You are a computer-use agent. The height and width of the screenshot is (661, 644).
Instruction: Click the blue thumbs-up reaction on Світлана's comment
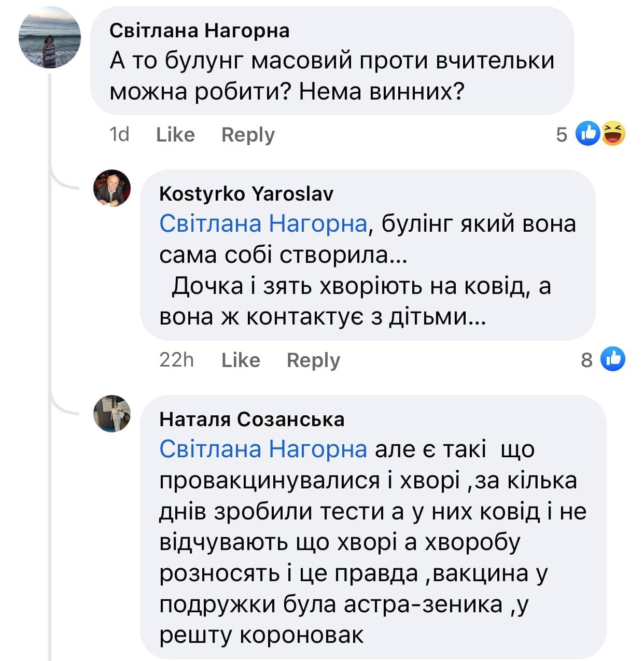pos(588,134)
